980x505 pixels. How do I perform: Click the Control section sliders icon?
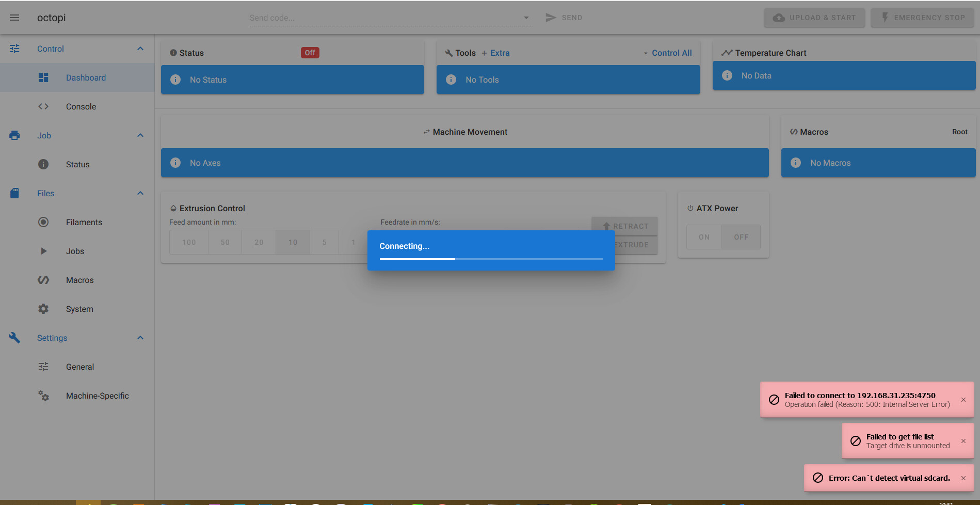click(x=14, y=49)
